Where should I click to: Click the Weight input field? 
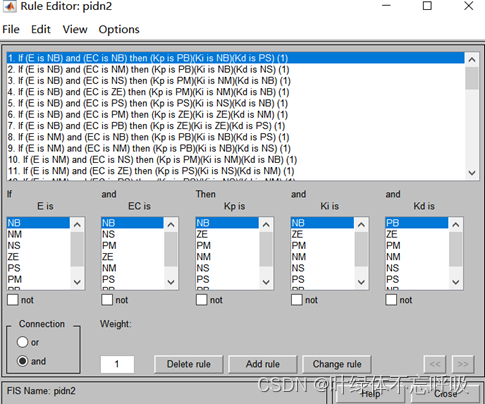117,364
